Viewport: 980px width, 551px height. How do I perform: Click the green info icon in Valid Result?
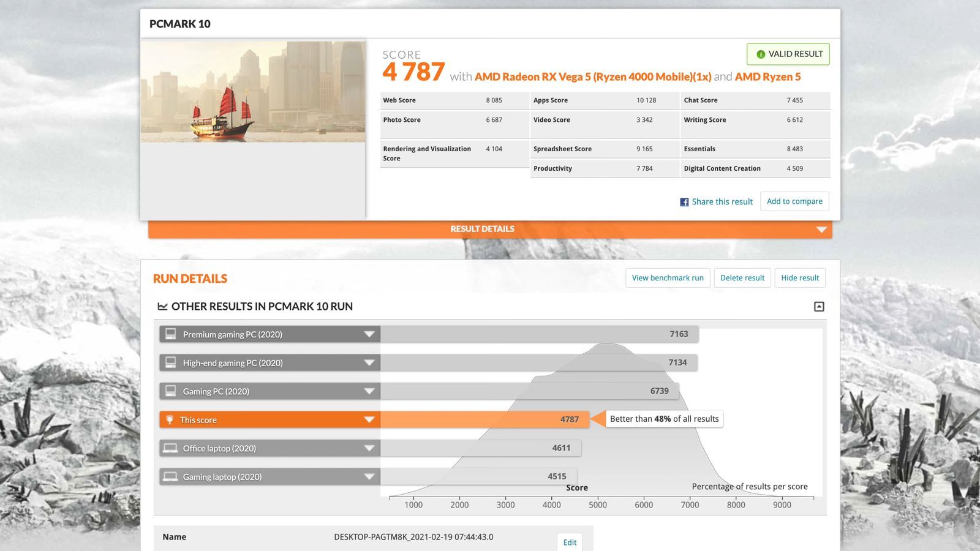(x=761, y=54)
